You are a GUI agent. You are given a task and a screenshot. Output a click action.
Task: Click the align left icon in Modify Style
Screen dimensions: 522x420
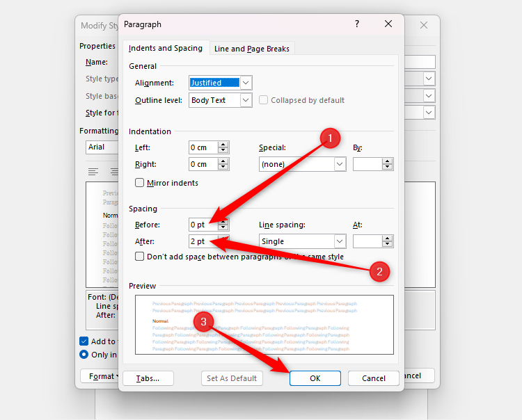(93, 172)
